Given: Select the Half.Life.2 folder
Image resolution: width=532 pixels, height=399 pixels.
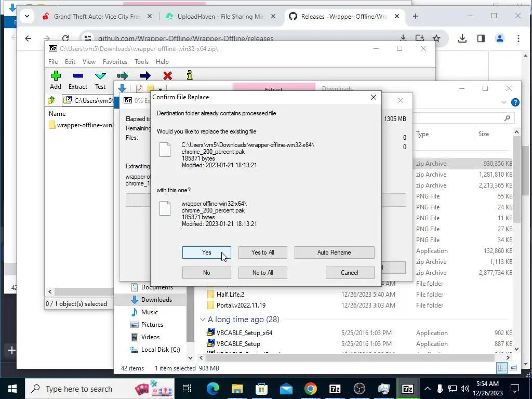Looking at the screenshot, I should click(230, 295).
